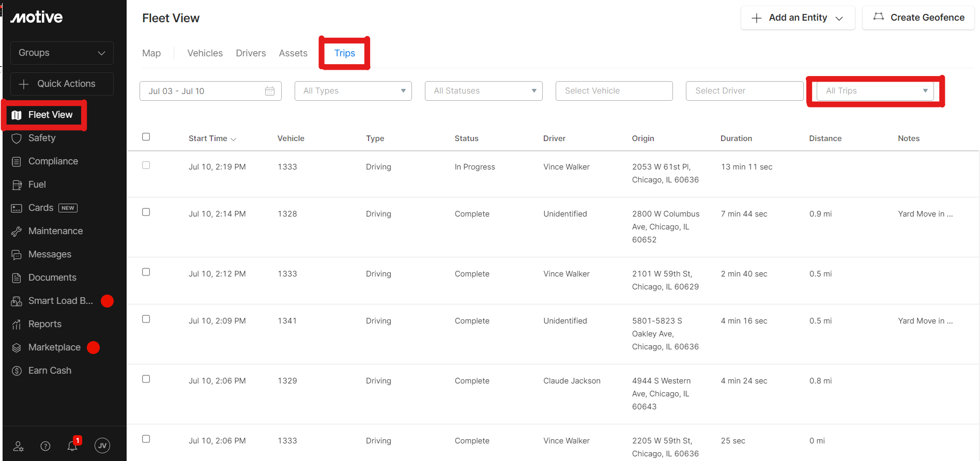Open the All Types filter dropdown
The image size is (980, 461).
tap(353, 91)
